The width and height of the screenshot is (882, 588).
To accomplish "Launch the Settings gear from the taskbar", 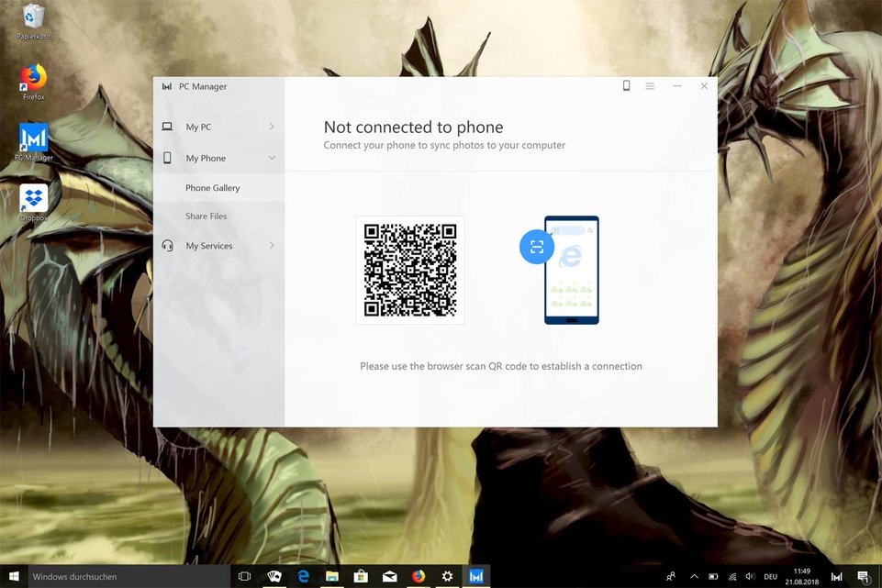I will pyautogui.click(x=447, y=576).
